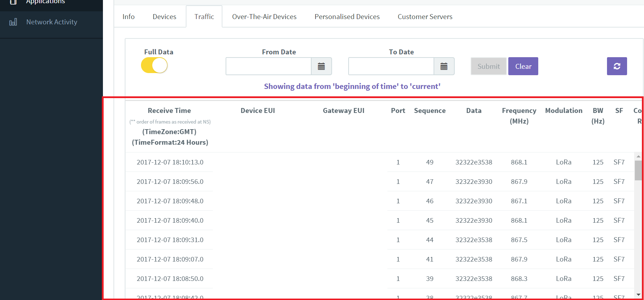The width and height of the screenshot is (644, 300).
Task: Refresh the traffic data table
Action: (617, 66)
